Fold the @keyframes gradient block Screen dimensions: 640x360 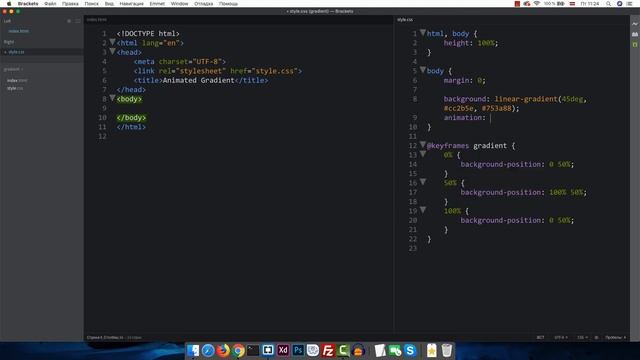point(423,144)
